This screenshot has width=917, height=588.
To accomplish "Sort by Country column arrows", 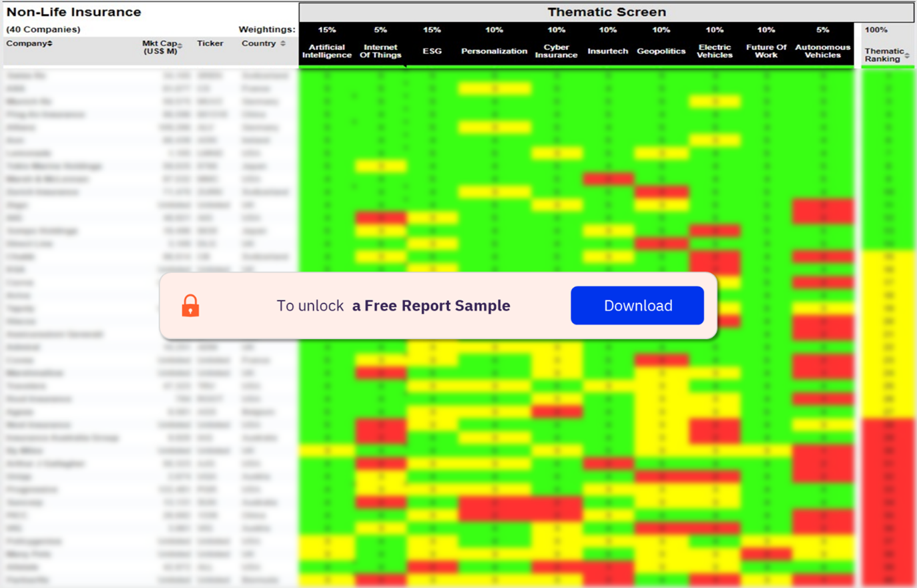I will pyautogui.click(x=283, y=43).
